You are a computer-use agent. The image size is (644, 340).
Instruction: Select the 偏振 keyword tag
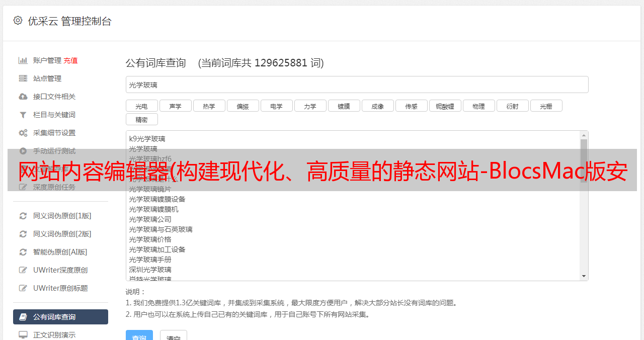pos(243,106)
